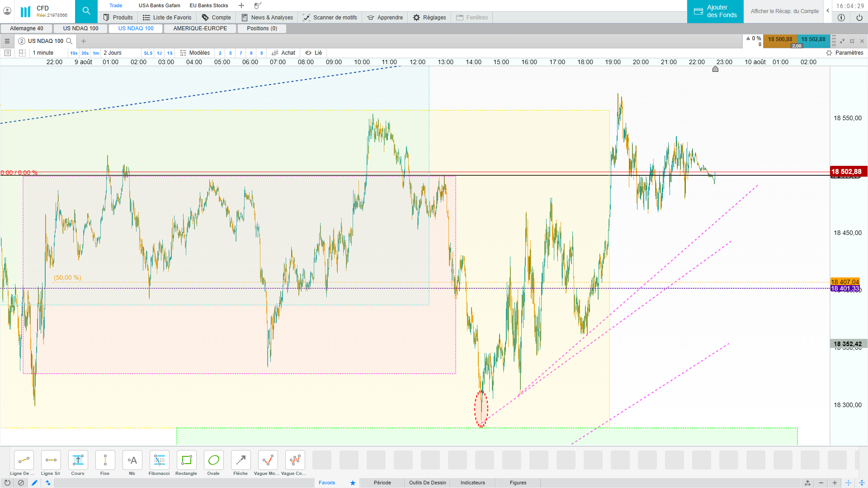Select the Rectangle drawing tool
868x488 pixels.
(186, 460)
